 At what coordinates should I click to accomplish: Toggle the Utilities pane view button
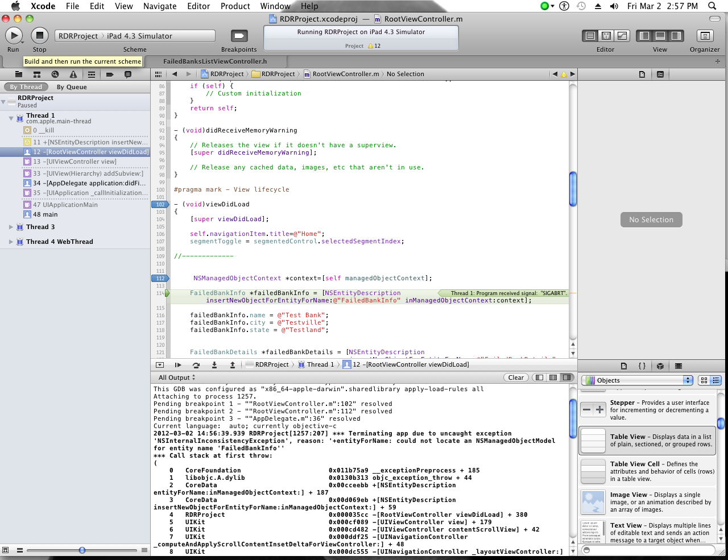tap(676, 36)
